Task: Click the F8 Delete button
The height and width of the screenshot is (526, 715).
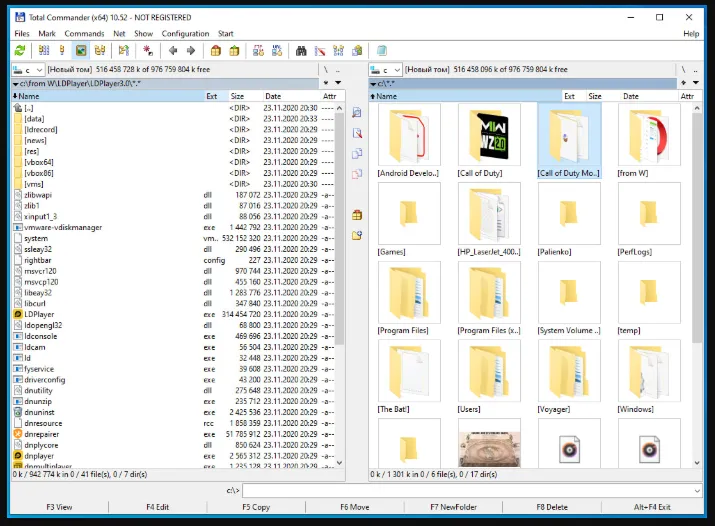Action: [552, 507]
